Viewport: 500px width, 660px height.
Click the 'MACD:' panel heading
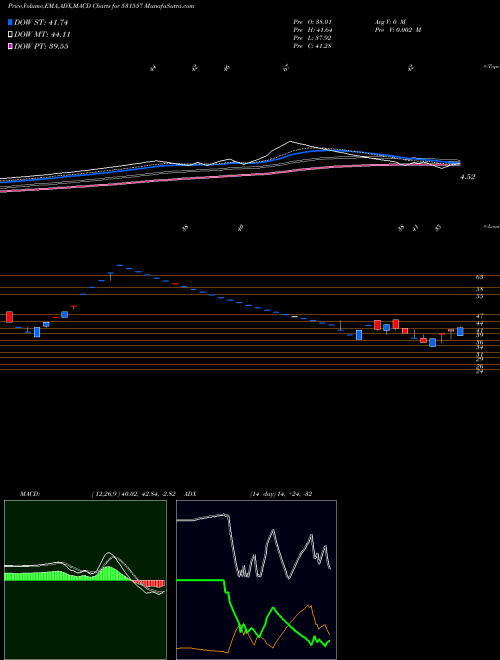point(29,494)
